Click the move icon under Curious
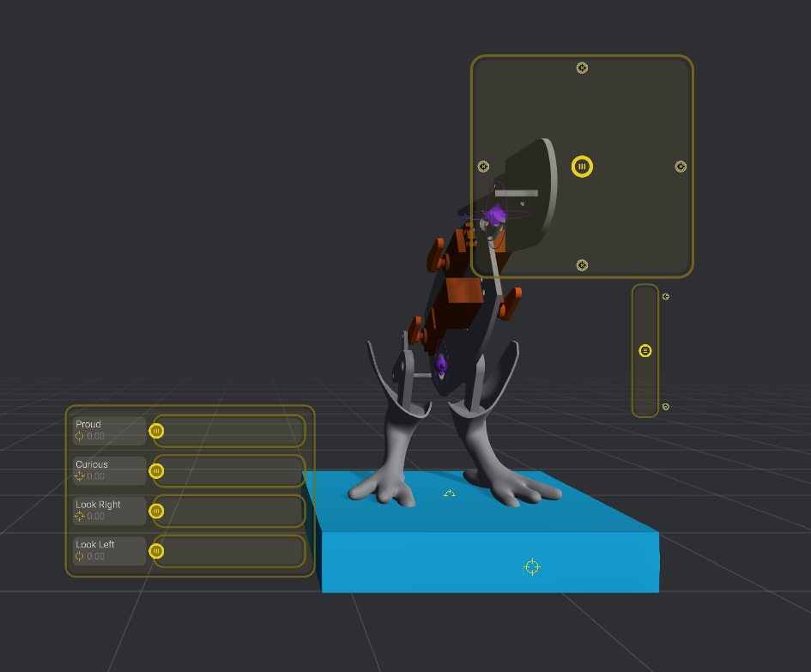Viewport: 811px width, 672px height. (79, 476)
